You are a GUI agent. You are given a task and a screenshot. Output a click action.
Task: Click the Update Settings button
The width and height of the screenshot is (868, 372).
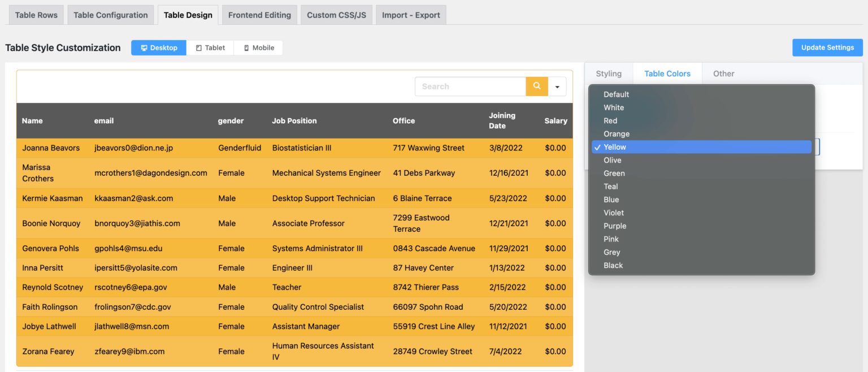(x=827, y=47)
